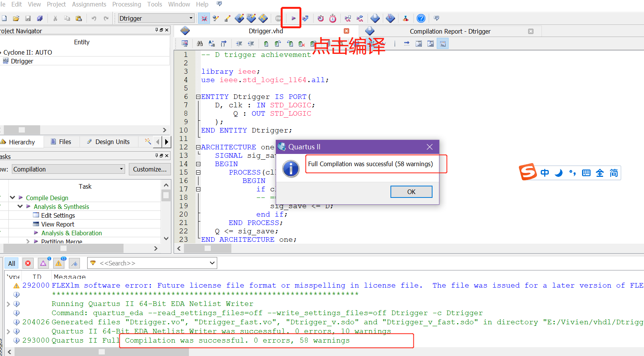Toggle the flagged messages filter icon
Screen dimensions: 644x356
coord(75,263)
